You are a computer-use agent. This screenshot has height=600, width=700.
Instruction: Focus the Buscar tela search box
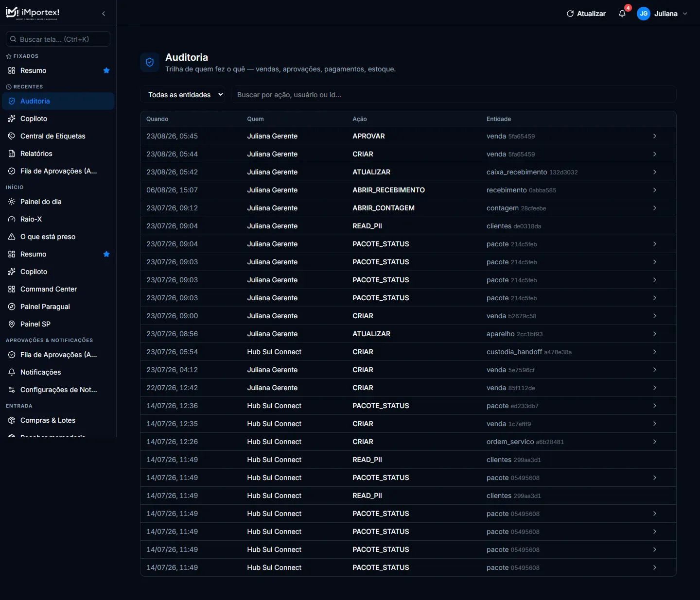58,39
